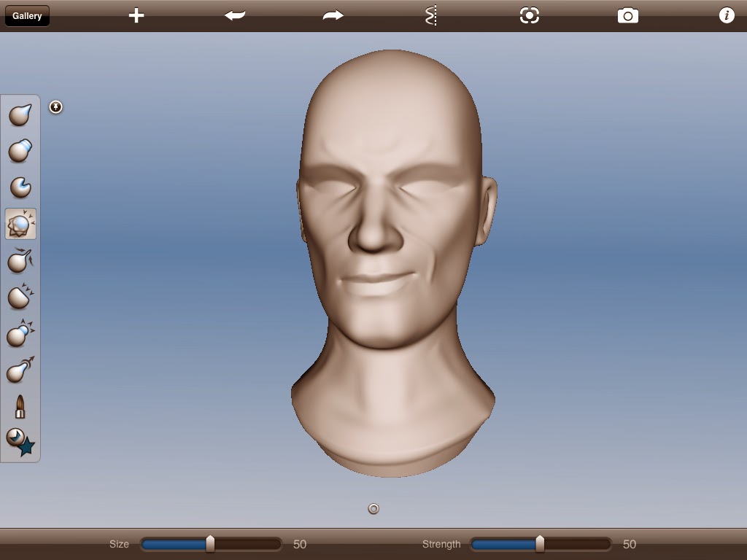This screenshot has width=747, height=560.
Task: Select the pull tool with arrow
Action: point(20,370)
